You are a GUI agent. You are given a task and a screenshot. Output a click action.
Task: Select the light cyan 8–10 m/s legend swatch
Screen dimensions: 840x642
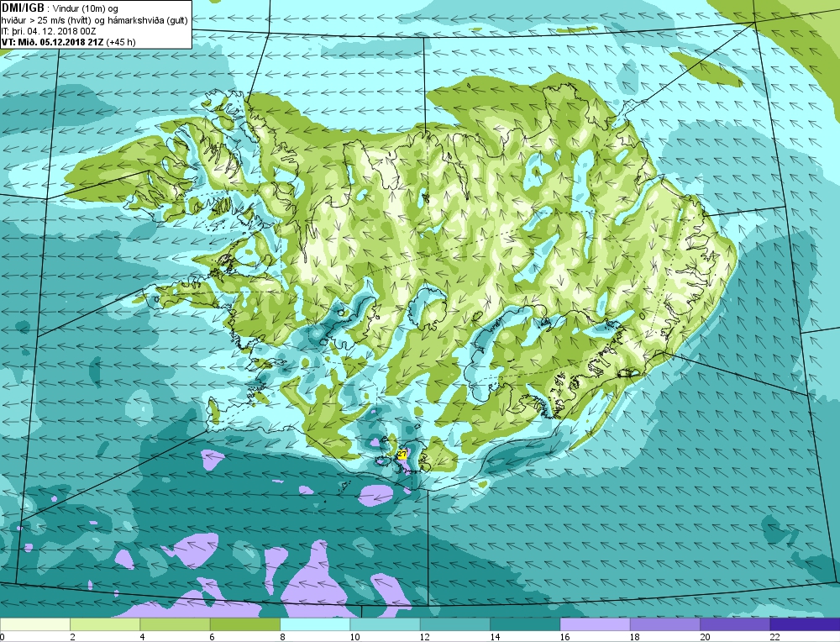pos(315,624)
